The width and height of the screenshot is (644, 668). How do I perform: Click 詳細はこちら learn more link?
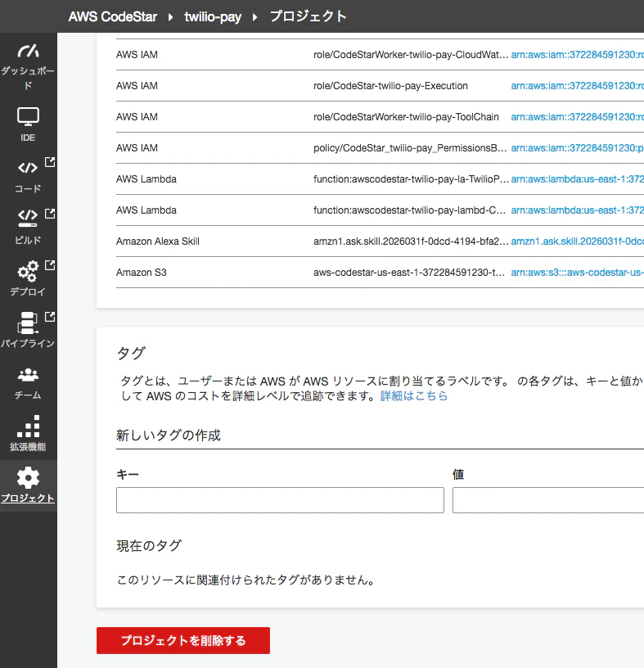point(413,395)
